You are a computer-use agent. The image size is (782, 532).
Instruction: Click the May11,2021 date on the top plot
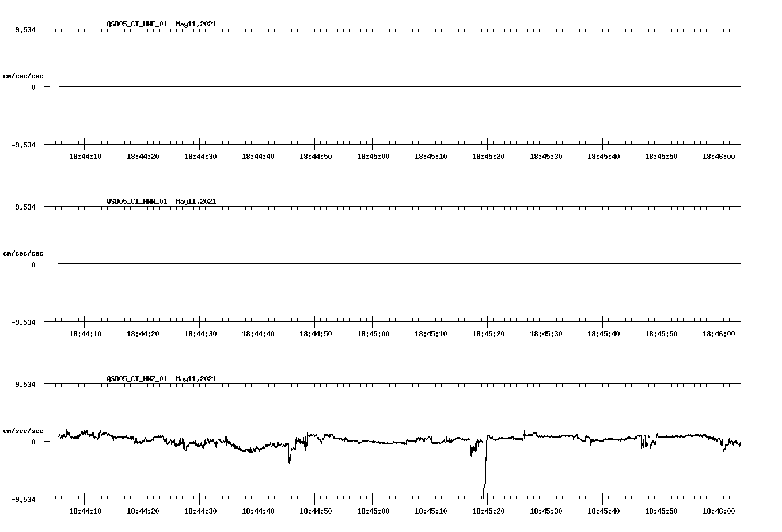pos(196,25)
